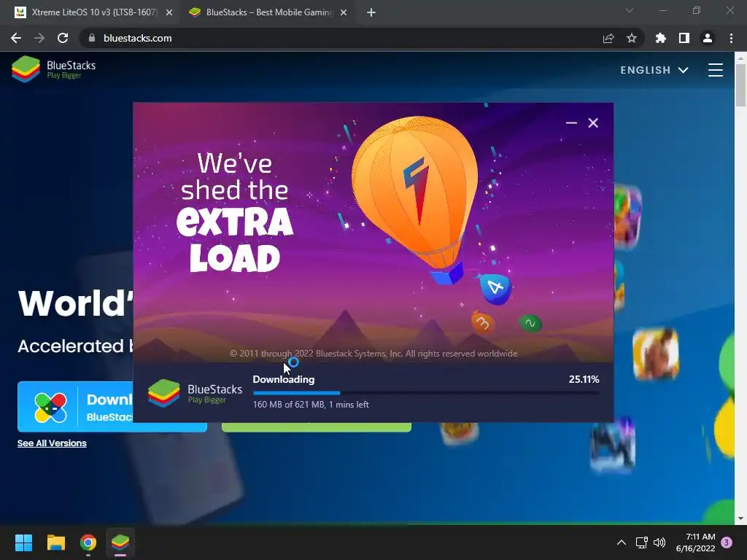Go back with the browser back arrow
The height and width of the screenshot is (560, 747).
(16, 38)
